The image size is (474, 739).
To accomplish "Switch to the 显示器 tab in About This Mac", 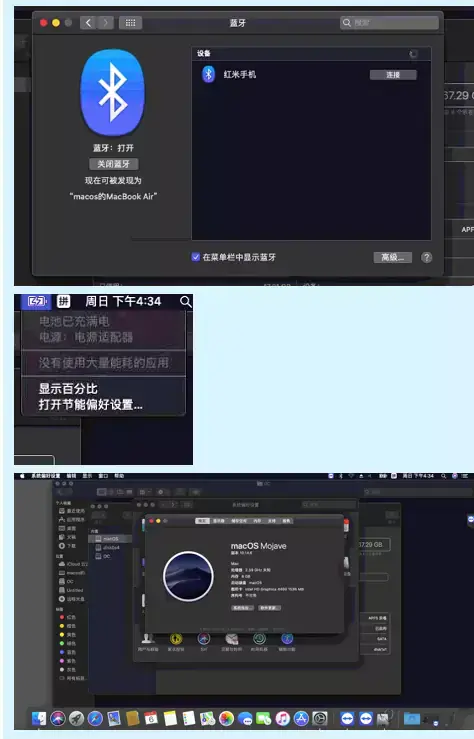I will tap(219, 521).
